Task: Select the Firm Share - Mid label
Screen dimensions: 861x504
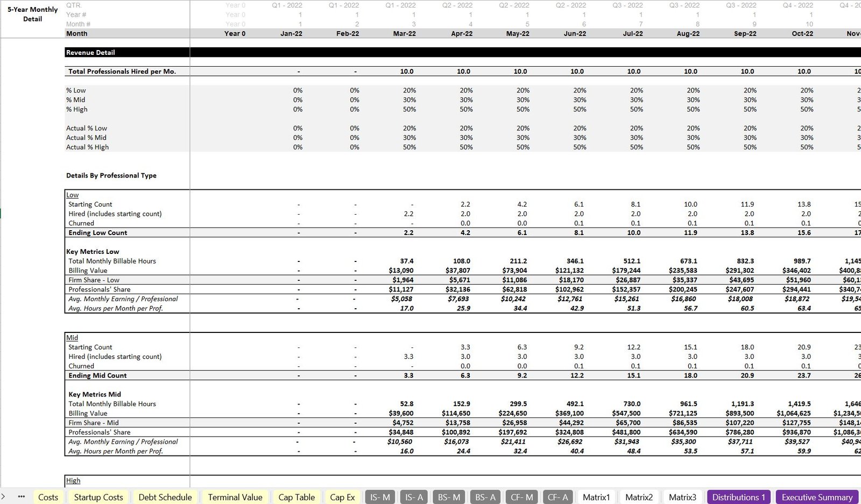Action: click(94, 423)
